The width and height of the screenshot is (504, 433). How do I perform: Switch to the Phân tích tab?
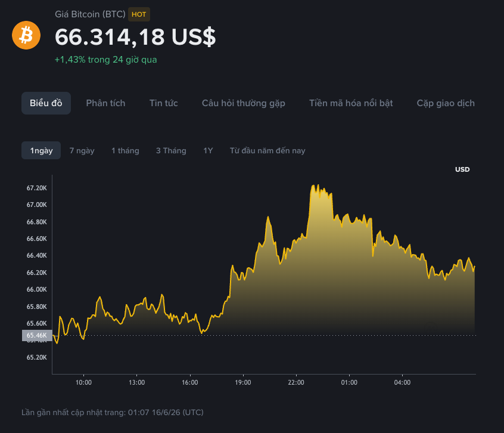(105, 103)
